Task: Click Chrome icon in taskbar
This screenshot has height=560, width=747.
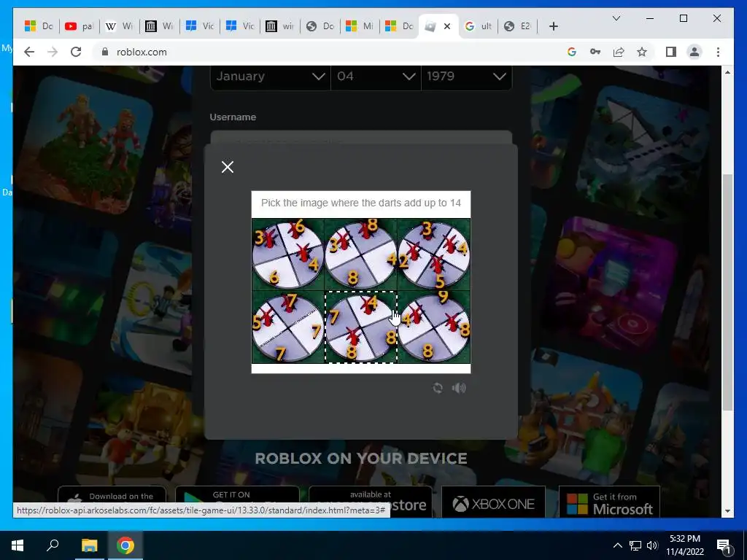Action: click(x=125, y=545)
